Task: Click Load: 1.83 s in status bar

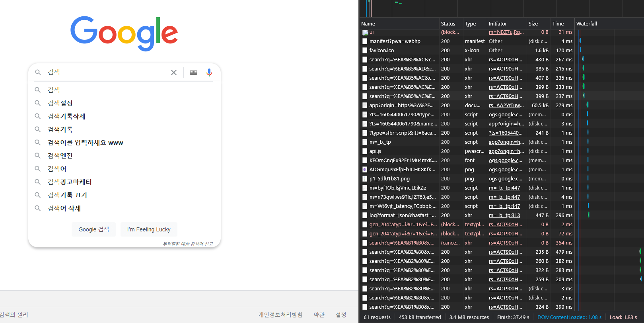Action: pyautogui.click(x=623, y=317)
